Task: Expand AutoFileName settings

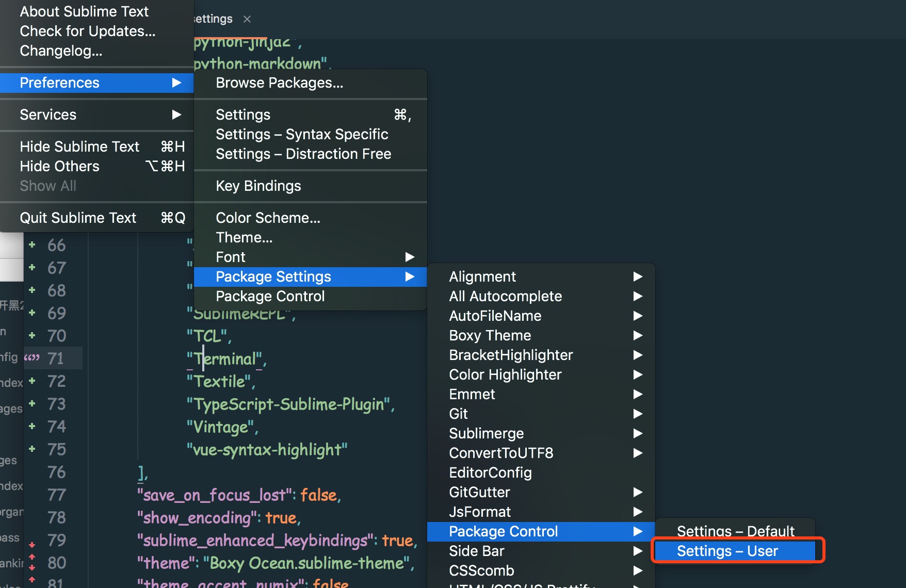Action: [x=541, y=316]
